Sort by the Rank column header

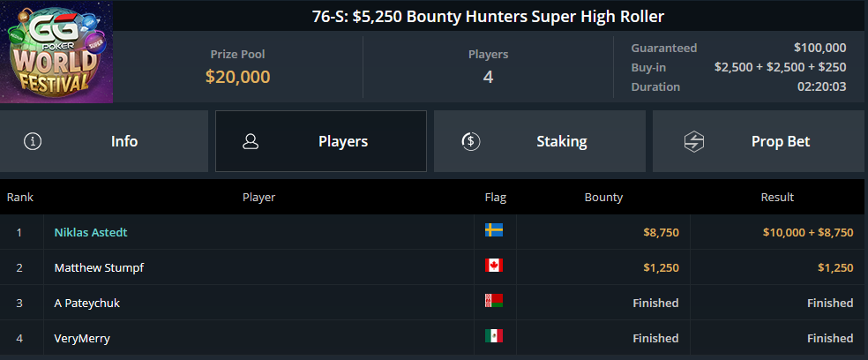pyautogui.click(x=20, y=197)
